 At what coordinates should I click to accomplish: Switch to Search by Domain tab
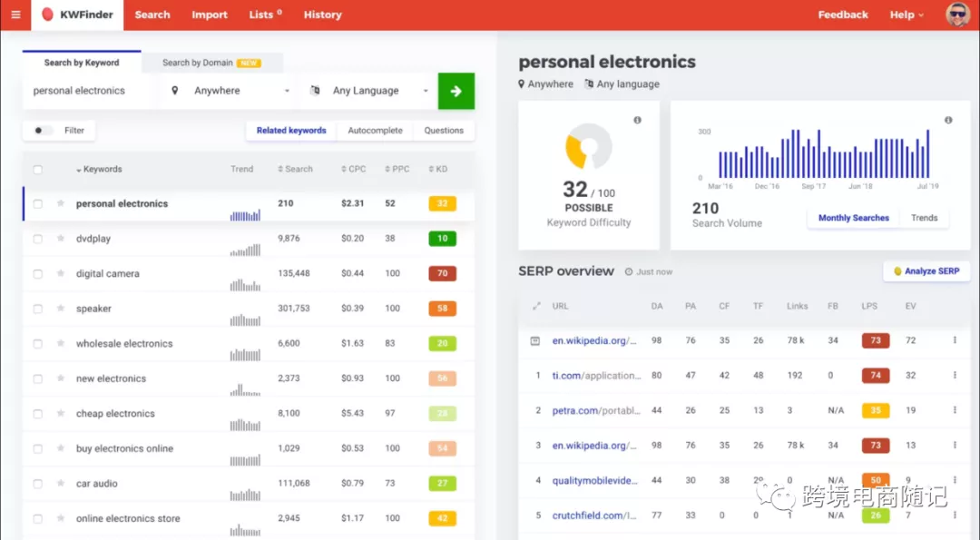tap(211, 63)
